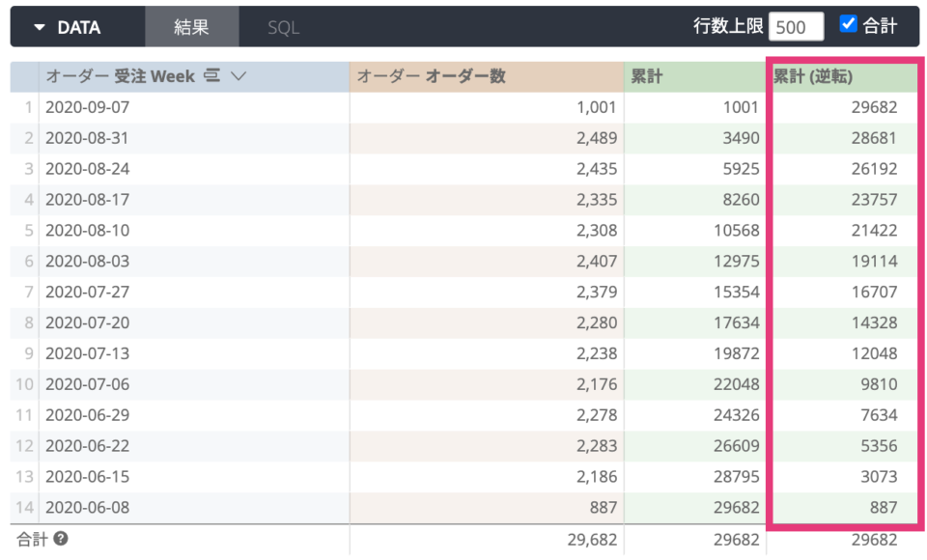Click cumulative value 8260
This screenshot has height=560, width=927.
[x=741, y=199]
